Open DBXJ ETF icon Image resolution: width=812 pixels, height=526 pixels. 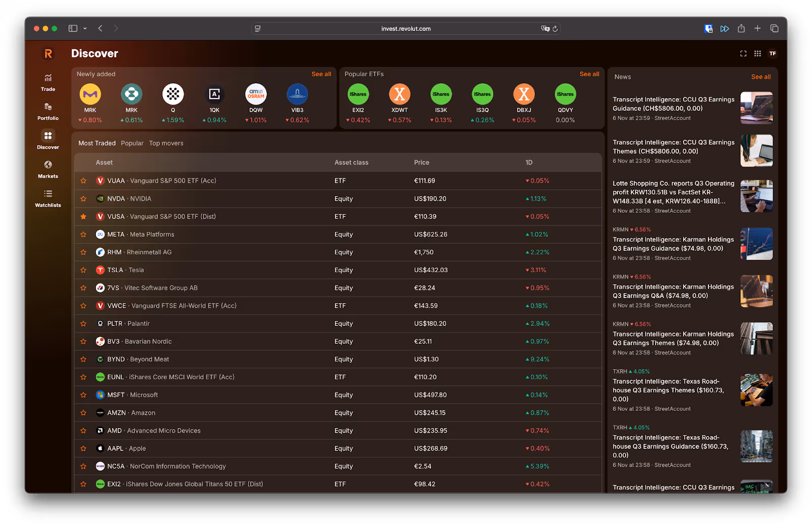tap(524, 94)
